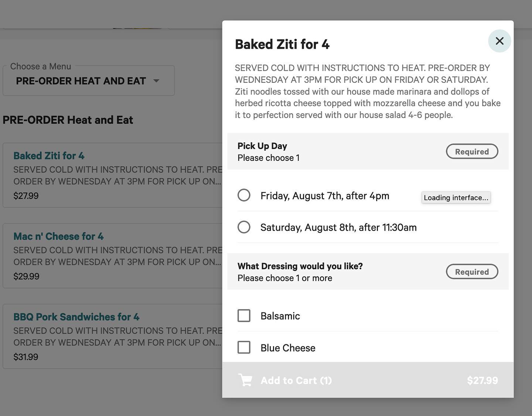Open Mac n' Cheese for 4 item
This screenshot has height=416, width=532.
click(58, 237)
